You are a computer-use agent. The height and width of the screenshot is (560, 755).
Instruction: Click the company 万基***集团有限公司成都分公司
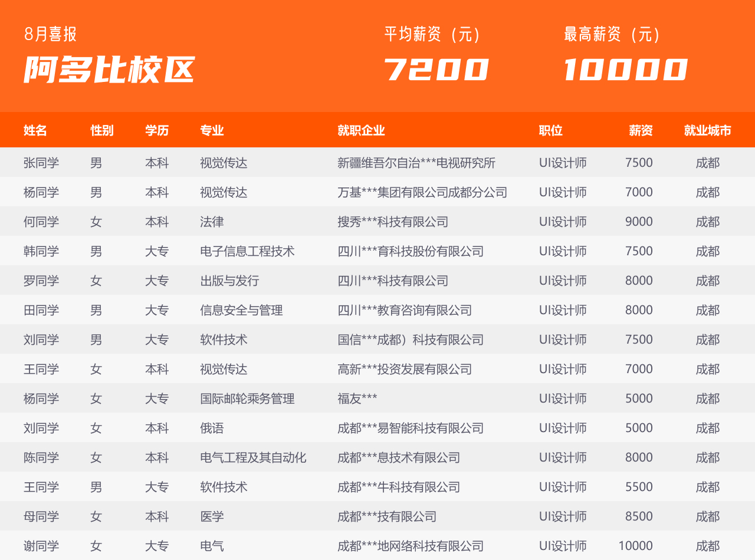click(x=422, y=192)
